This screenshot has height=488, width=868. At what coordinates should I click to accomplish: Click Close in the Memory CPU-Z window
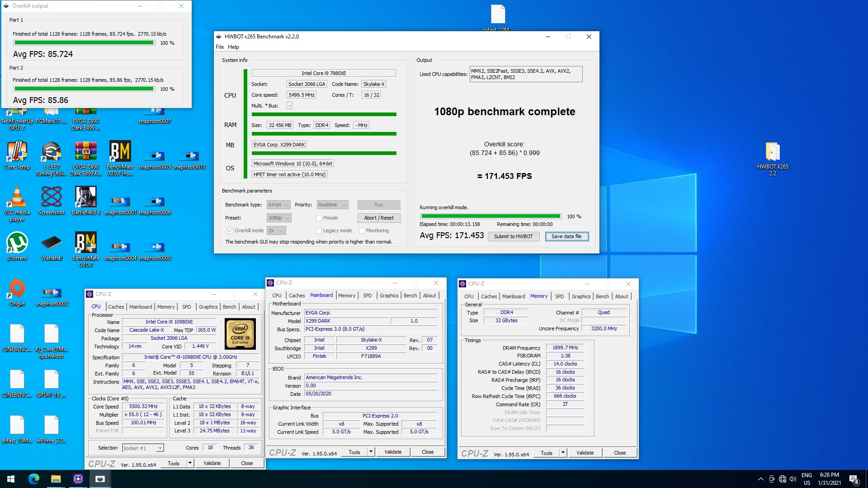620,453
